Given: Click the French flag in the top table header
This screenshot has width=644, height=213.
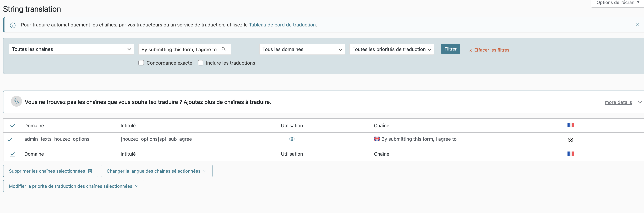Looking at the screenshot, I should pyautogui.click(x=570, y=125).
